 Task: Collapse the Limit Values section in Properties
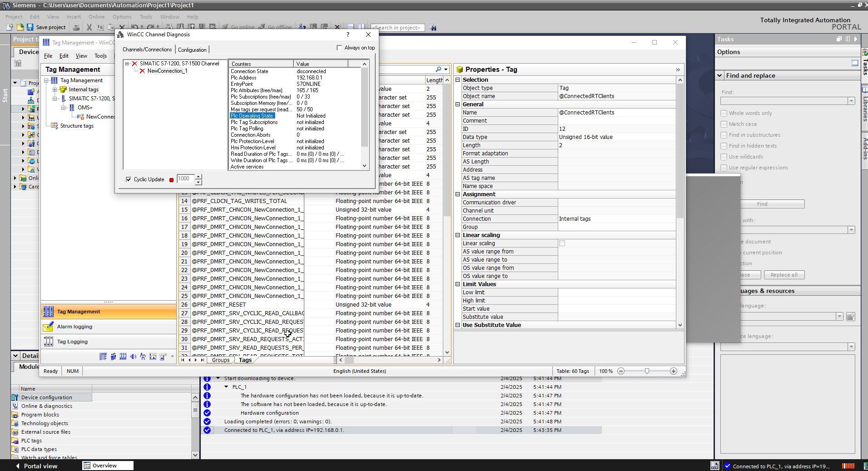458,284
